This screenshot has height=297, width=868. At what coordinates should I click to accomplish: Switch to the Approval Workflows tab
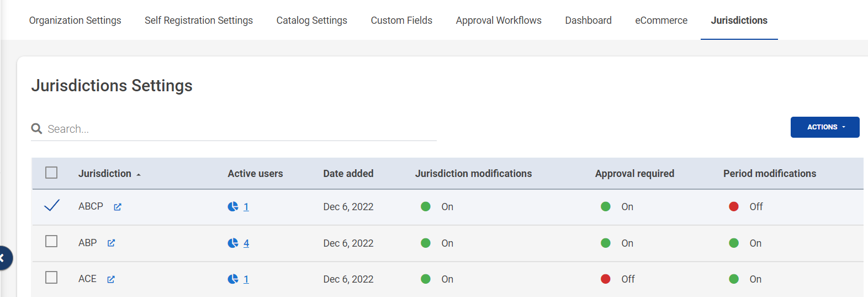click(498, 20)
